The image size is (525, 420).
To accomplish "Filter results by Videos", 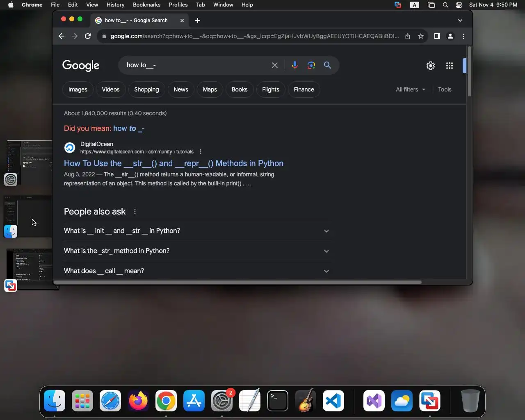I will pos(111,89).
